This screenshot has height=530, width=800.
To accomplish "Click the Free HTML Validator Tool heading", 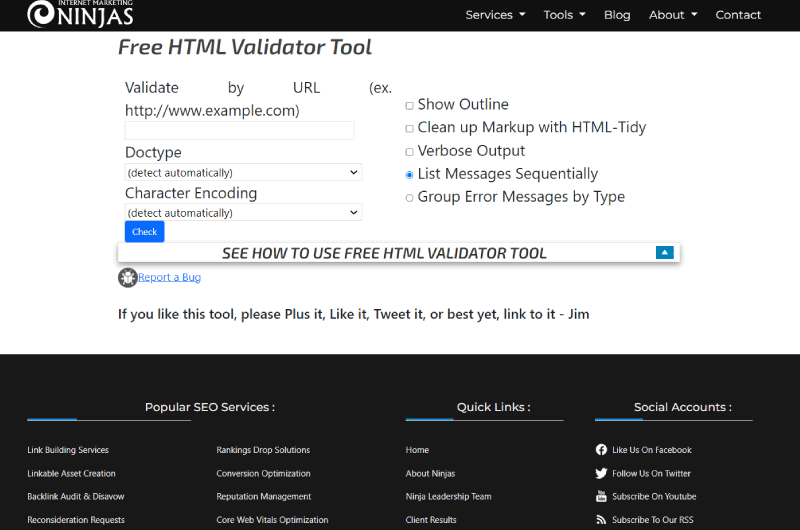I will tap(245, 47).
